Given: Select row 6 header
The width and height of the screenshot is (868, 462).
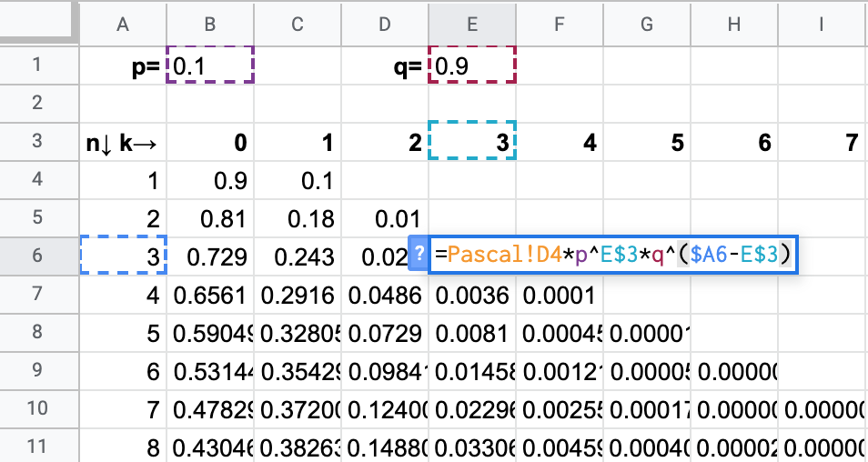Looking at the screenshot, I should tap(37, 256).
